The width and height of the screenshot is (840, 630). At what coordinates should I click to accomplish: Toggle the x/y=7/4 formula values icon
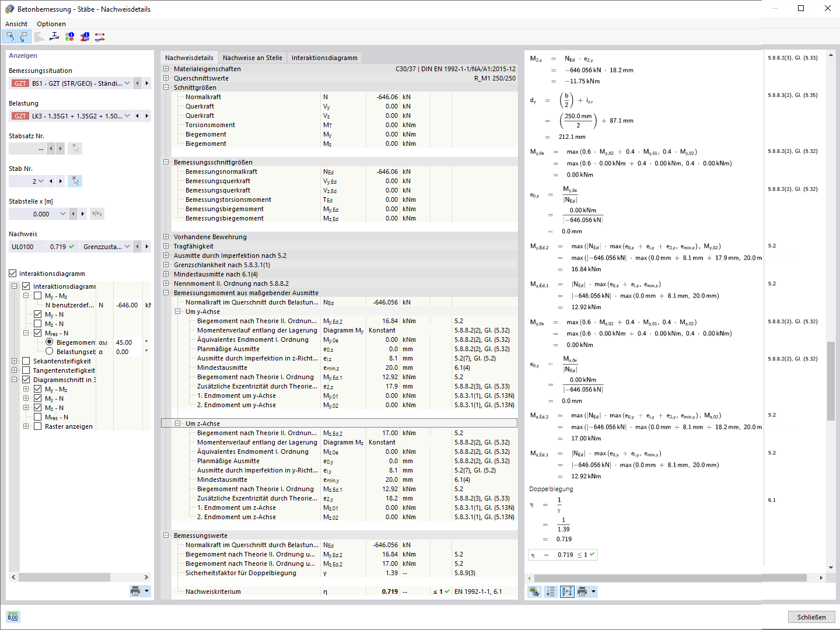point(566,591)
